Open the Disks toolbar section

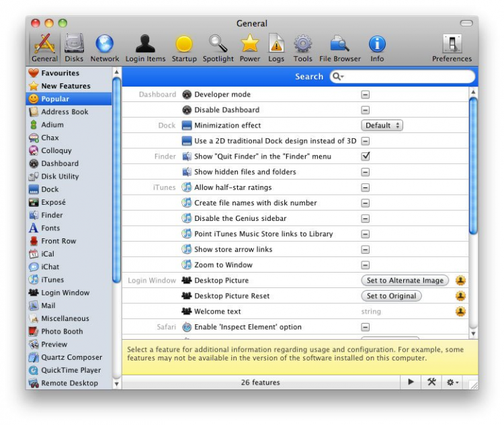(x=74, y=48)
